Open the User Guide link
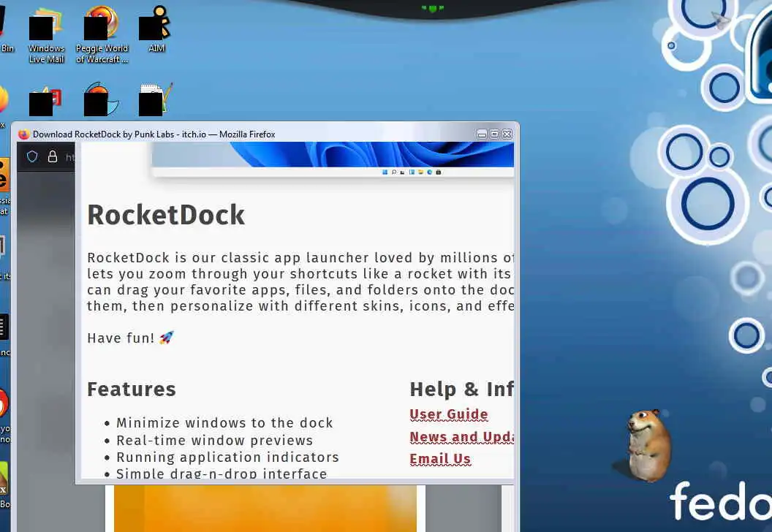The width and height of the screenshot is (772, 532). click(449, 414)
